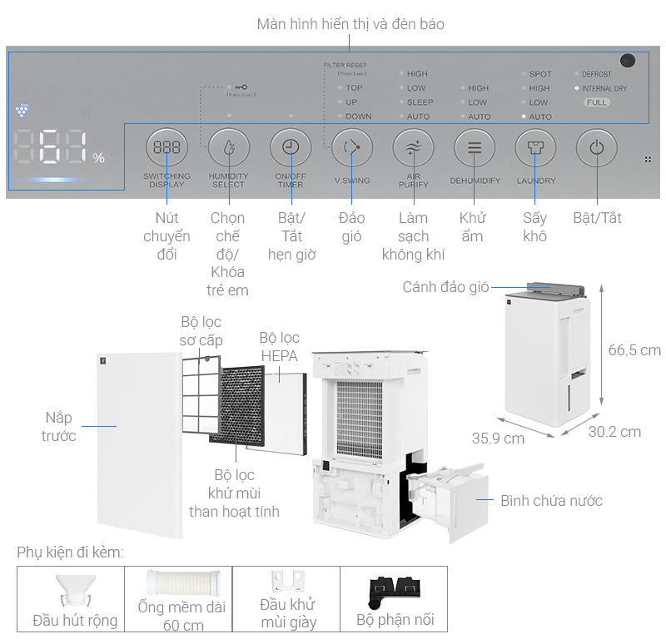Screen dimensions: 666x644
Task: Enable V.SWING air oscillation button
Action: pyautogui.click(x=351, y=148)
